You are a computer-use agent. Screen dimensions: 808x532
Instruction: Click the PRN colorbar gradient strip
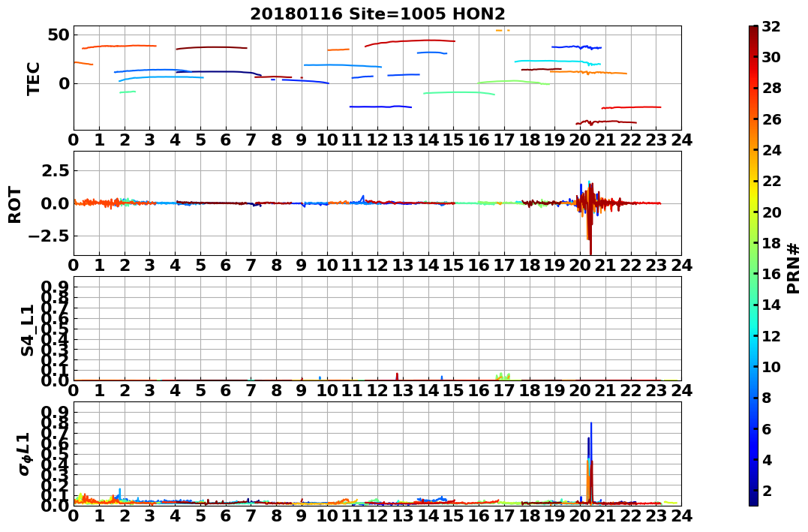(753, 266)
